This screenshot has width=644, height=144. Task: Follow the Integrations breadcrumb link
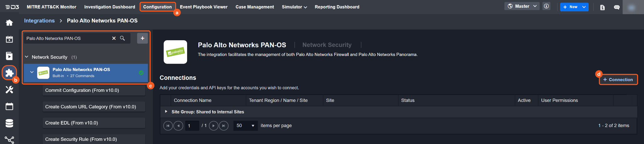point(39,21)
